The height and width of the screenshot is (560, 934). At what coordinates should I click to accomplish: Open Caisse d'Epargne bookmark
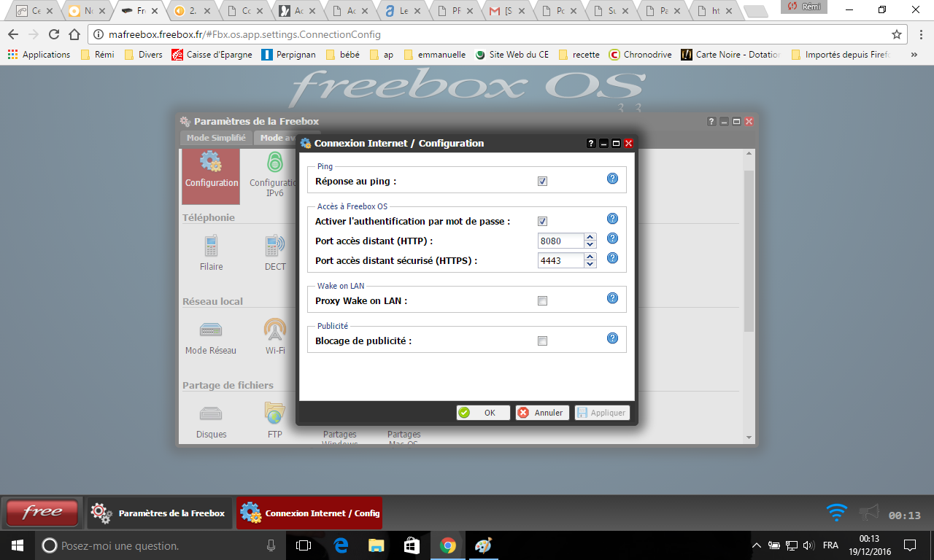tap(212, 54)
